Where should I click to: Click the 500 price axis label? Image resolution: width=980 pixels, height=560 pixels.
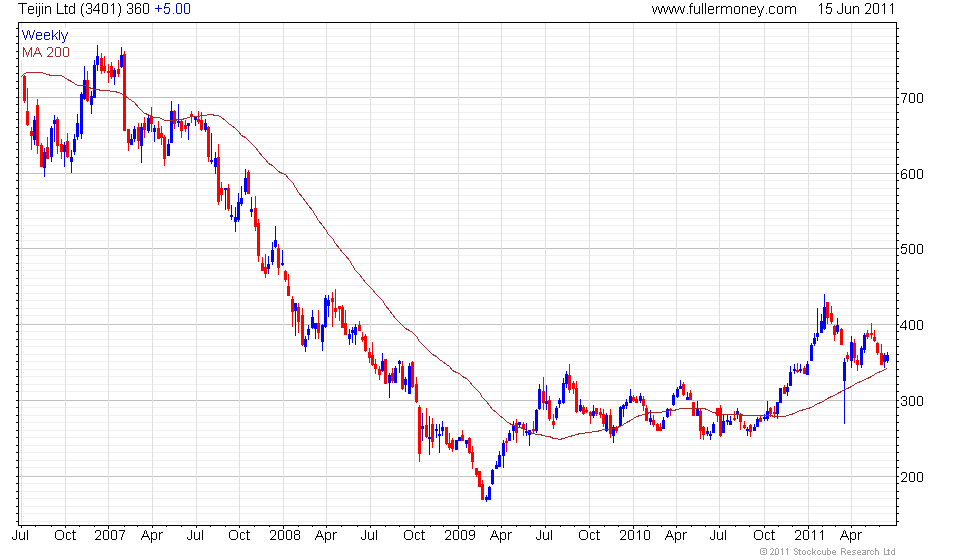(912, 249)
